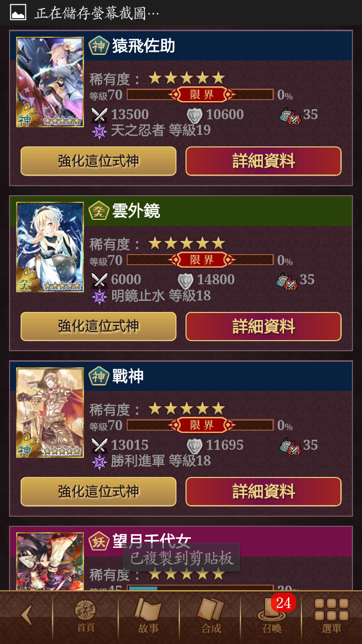Open 詳細資料 for 雲外鏡
Image resolution: width=362 pixels, height=644 pixels.
click(x=263, y=327)
